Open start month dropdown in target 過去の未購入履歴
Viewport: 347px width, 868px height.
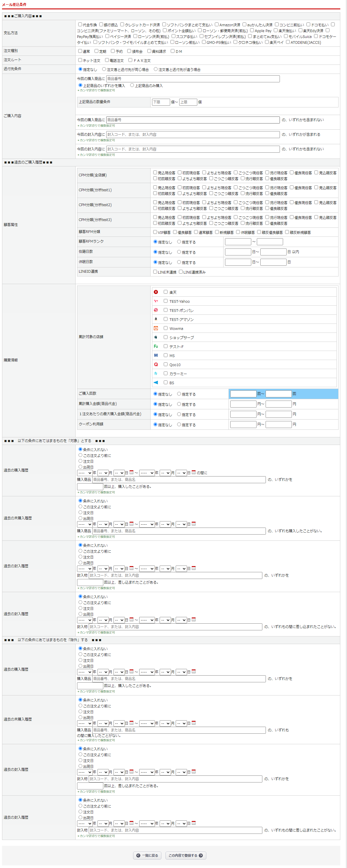tap(103, 524)
